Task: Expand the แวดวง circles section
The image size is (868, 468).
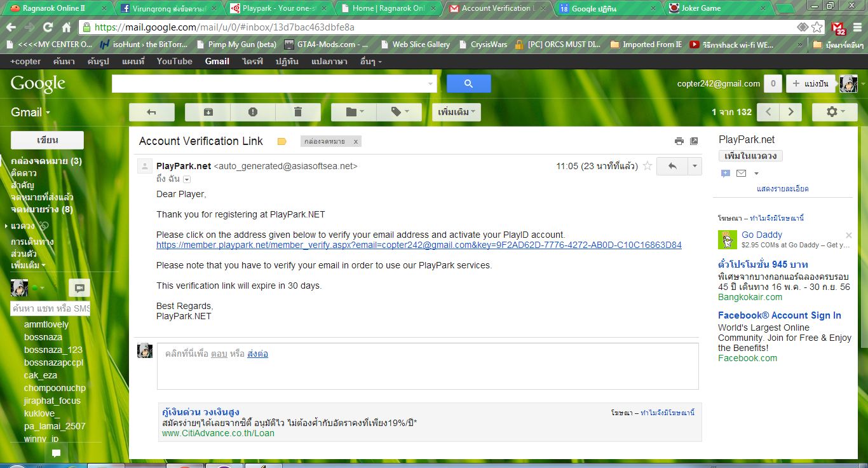Action: [x=6, y=226]
